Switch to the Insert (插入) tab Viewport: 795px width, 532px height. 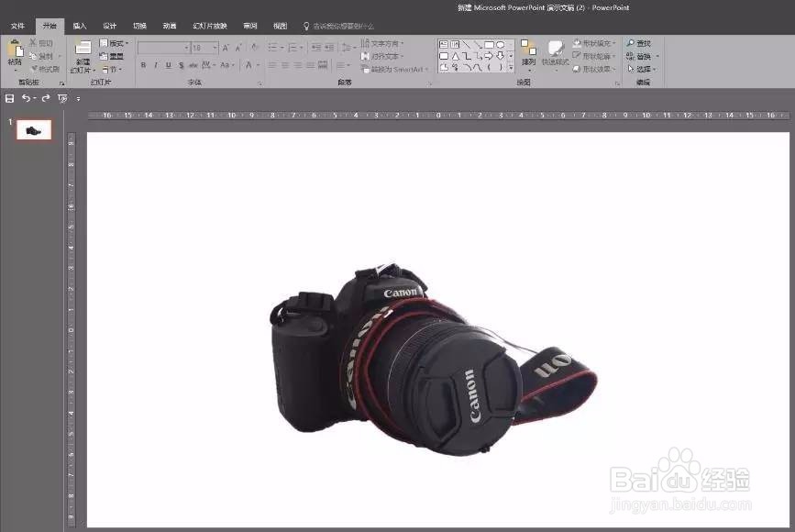click(x=80, y=26)
